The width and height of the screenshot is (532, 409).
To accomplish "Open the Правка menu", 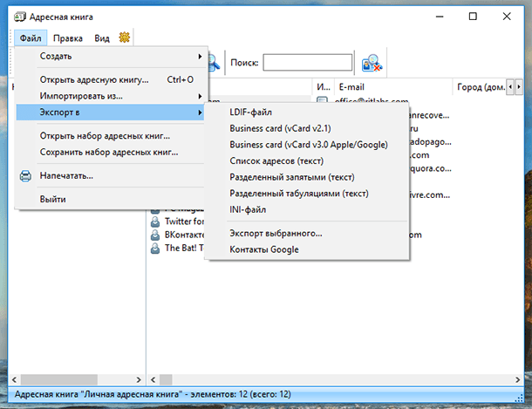I will click(x=68, y=38).
